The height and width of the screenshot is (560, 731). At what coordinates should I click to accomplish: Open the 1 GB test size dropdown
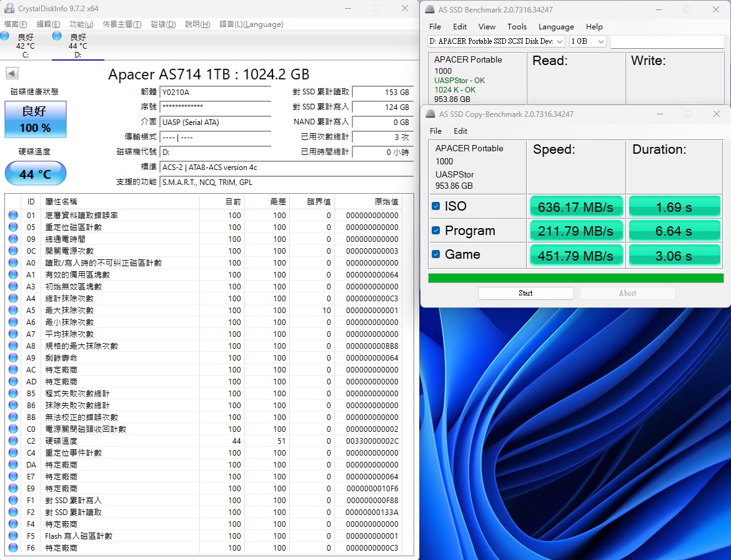[587, 41]
